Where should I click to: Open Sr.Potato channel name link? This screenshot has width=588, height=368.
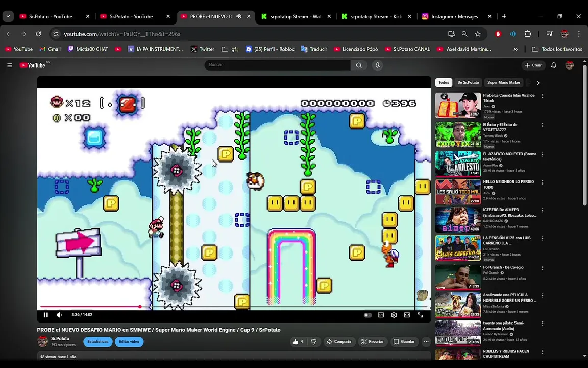pyautogui.click(x=60, y=339)
